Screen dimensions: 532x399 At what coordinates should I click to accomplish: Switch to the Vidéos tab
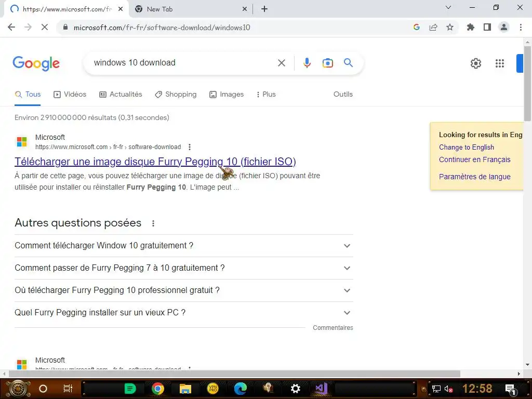point(70,95)
